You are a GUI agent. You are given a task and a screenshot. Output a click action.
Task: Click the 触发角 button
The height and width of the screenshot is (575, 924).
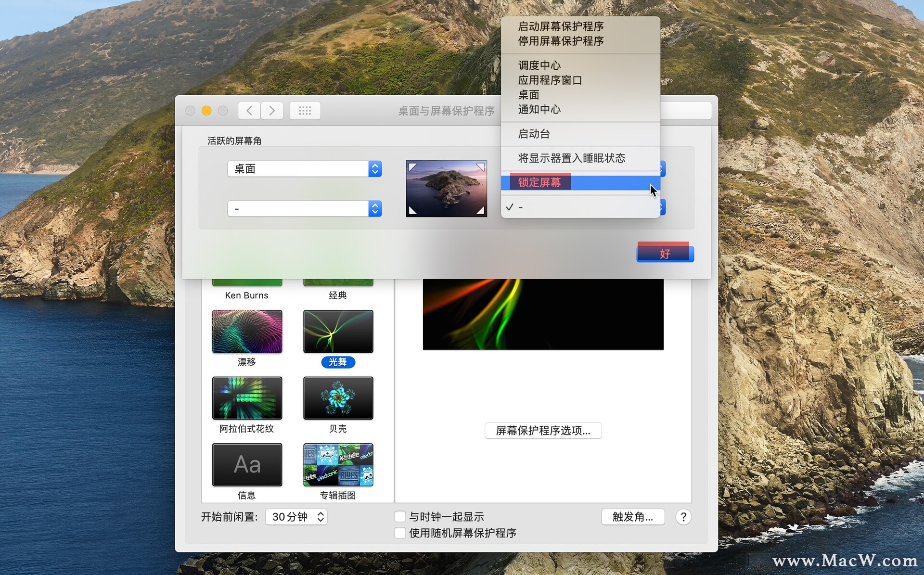tap(633, 517)
